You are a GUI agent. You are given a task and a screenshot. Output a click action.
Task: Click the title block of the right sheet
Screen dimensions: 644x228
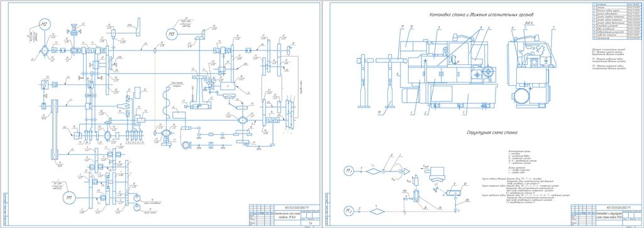tap(605, 215)
